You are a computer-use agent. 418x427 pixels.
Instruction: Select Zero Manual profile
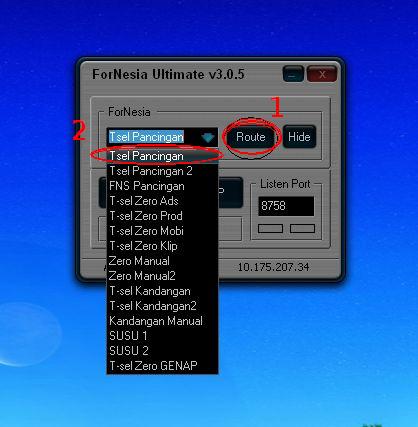point(162,261)
